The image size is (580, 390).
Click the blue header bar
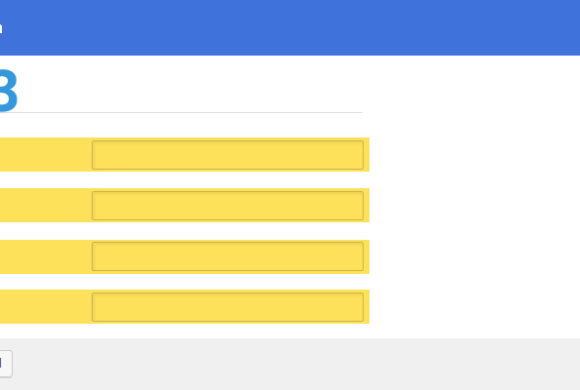coord(290,27)
